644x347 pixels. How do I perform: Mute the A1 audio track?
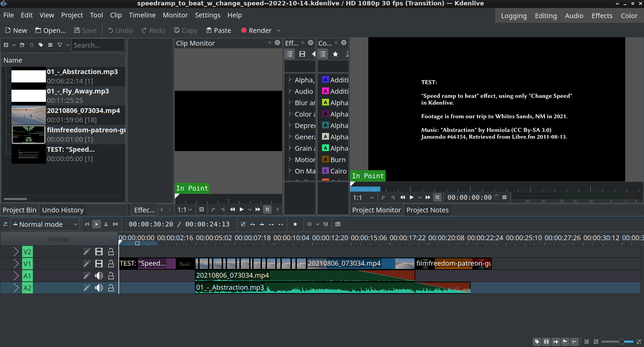click(99, 276)
